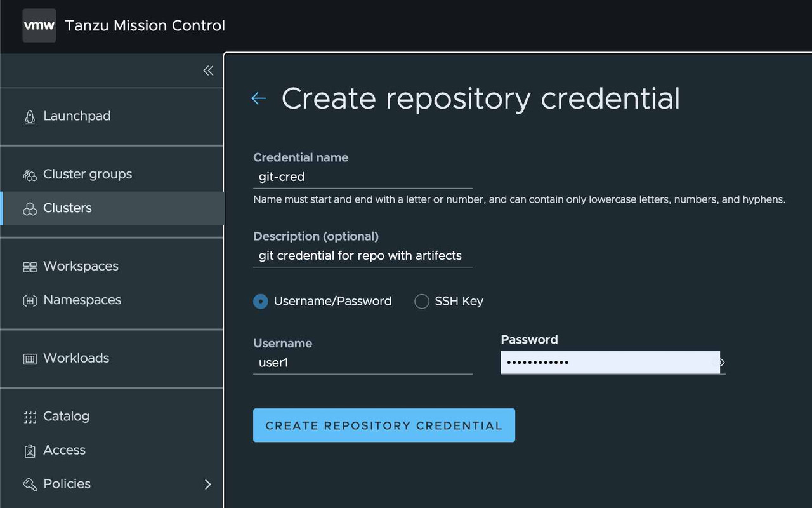Click the Policies menu label
Screen dimensions: 812x508
(67, 484)
